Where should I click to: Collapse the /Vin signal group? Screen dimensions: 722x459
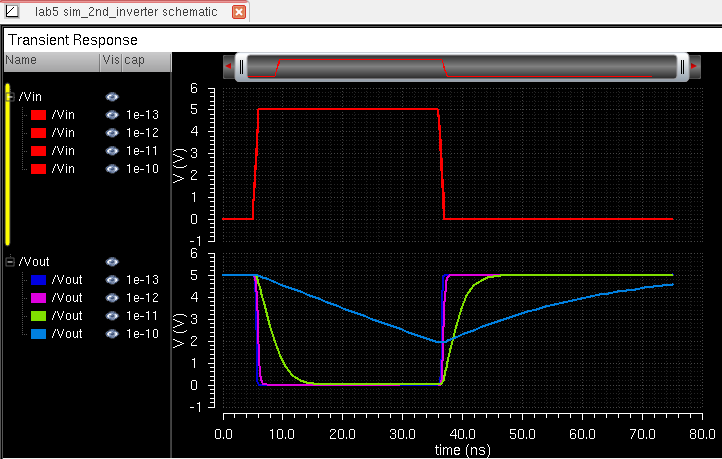tap(10, 96)
